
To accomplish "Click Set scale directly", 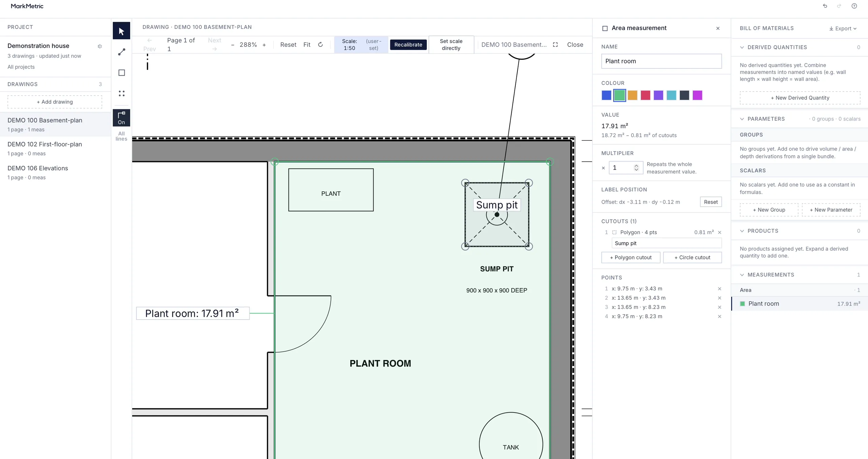I will click(x=451, y=45).
